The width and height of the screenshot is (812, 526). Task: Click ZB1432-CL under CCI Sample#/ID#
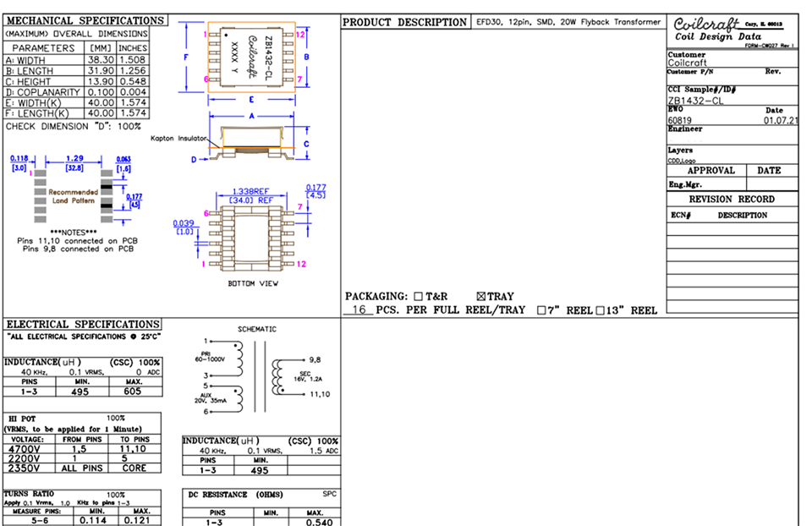(x=695, y=101)
